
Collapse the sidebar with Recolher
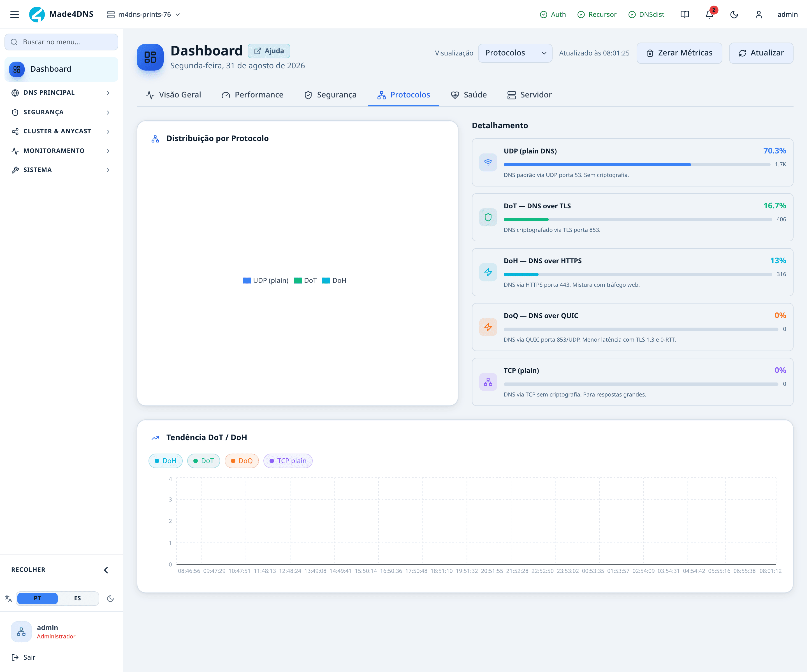tap(61, 570)
